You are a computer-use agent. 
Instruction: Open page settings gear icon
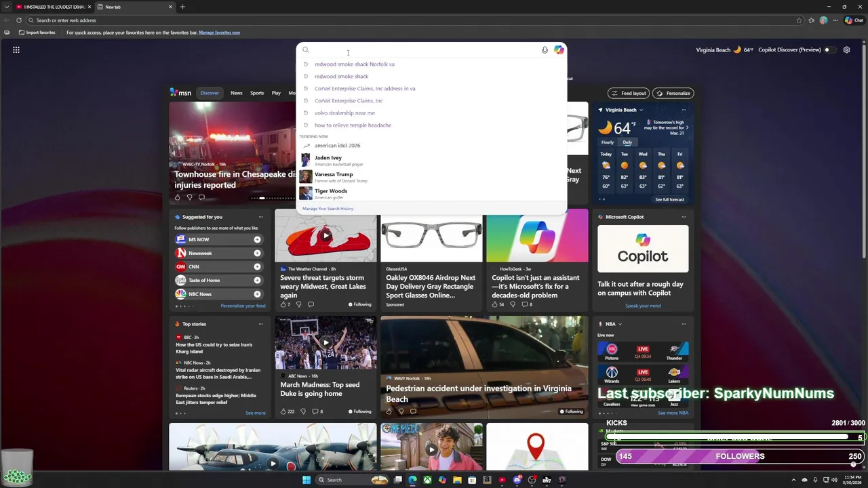coord(846,49)
